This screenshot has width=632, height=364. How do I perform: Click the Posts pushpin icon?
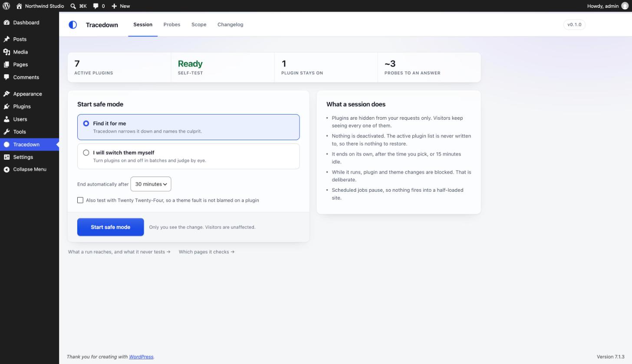pos(7,39)
